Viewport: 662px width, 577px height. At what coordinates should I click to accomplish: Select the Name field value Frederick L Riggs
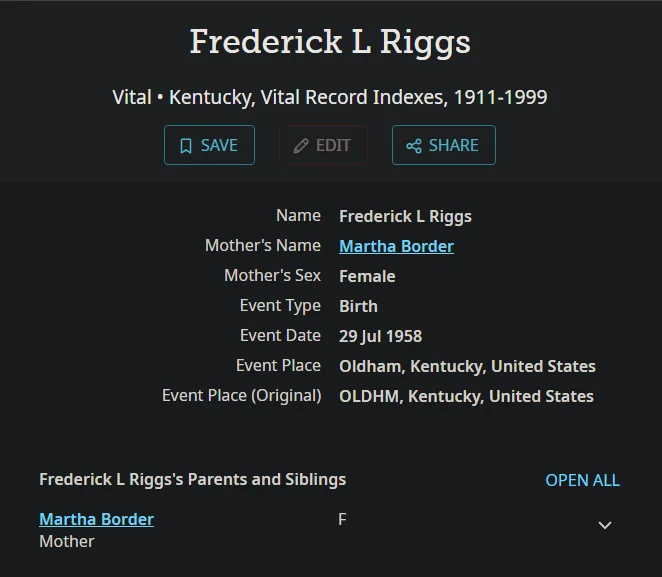pyautogui.click(x=405, y=216)
